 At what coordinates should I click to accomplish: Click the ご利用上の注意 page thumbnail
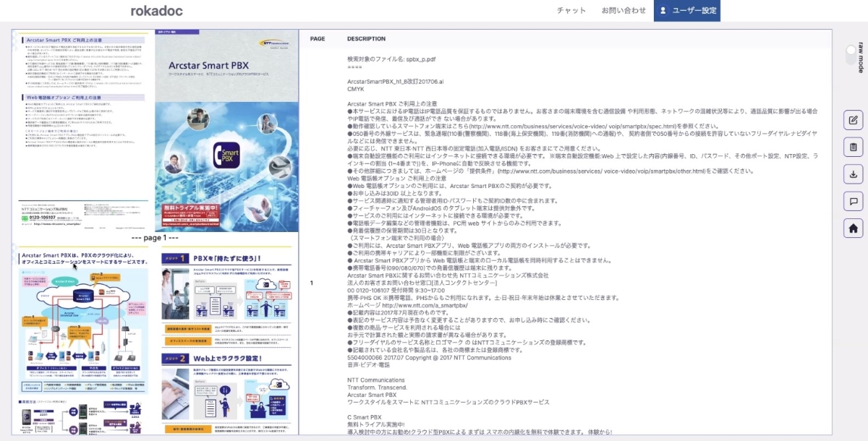point(83,131)
